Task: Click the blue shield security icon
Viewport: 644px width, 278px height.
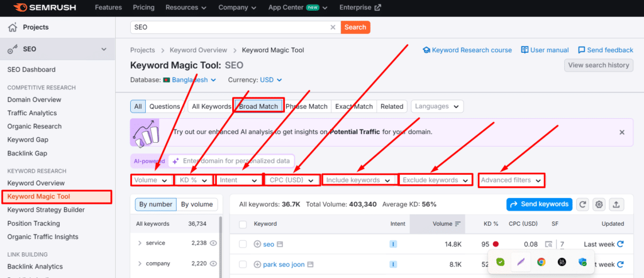Action: click(x=582, y=262)
